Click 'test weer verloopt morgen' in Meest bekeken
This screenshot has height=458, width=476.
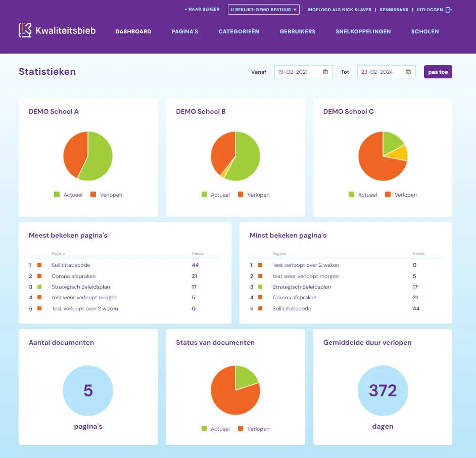coord(84,297)
